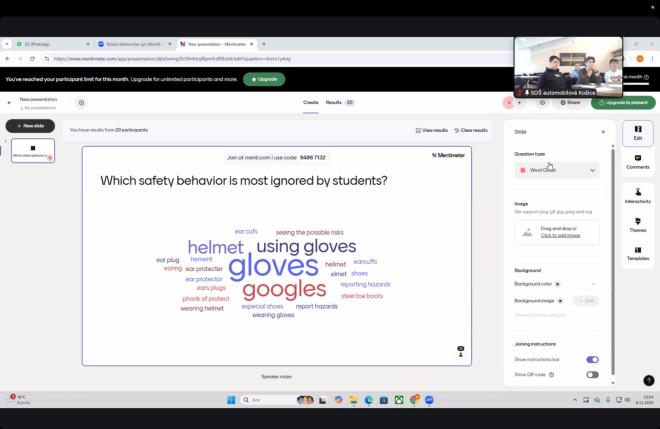The image size is (660, 429).
Task: Select the first slide thumbnail
Action: point(33,150)
